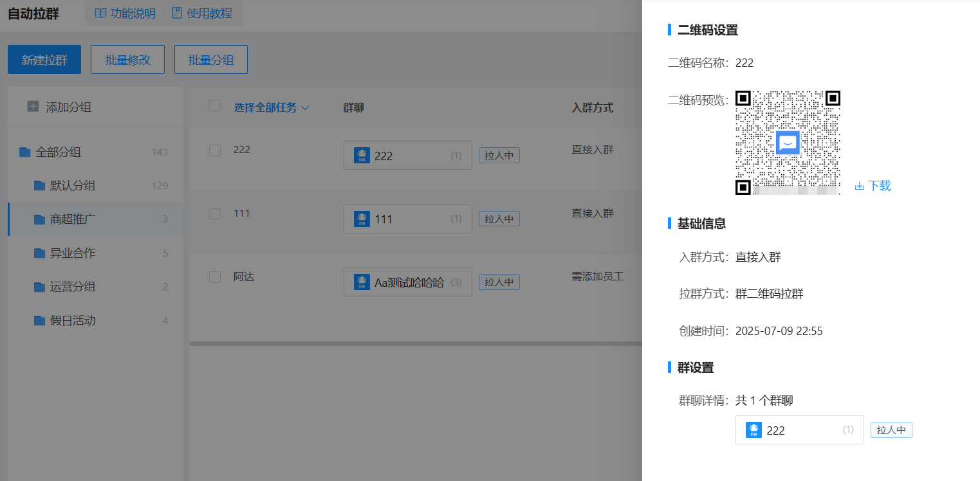The height and width of the screenshot is (481, 980).
Task: Click the group avatar icon in table's 222 card
Action: (362, 156)
